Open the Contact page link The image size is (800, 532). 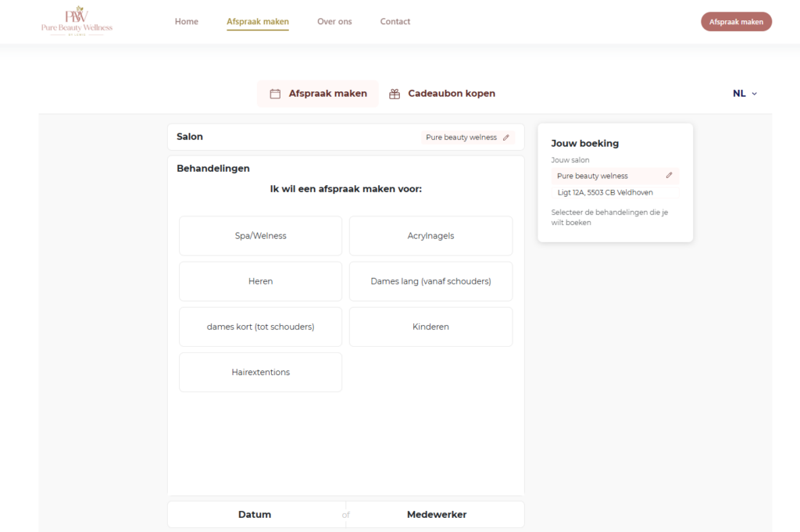point(395,22)
